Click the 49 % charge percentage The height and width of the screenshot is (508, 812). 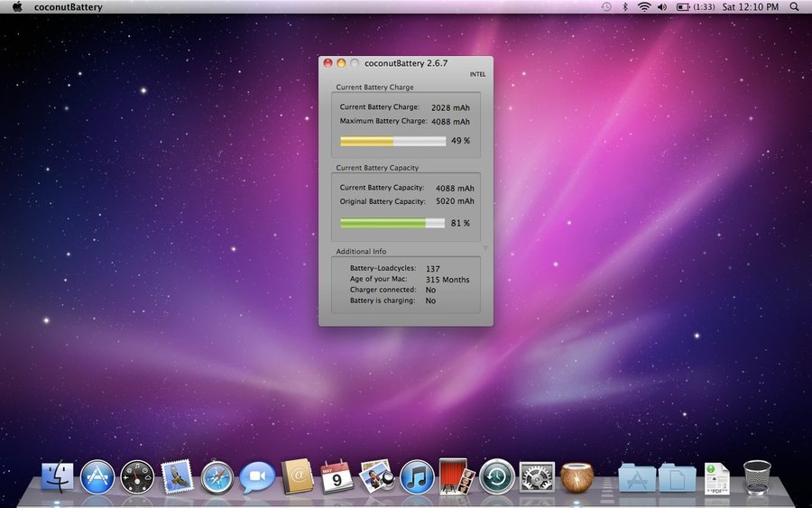coord(460,141)
